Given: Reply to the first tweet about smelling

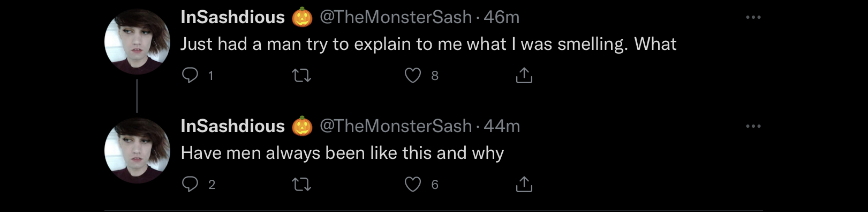Looking at the screenshot, I should [190, 75].
